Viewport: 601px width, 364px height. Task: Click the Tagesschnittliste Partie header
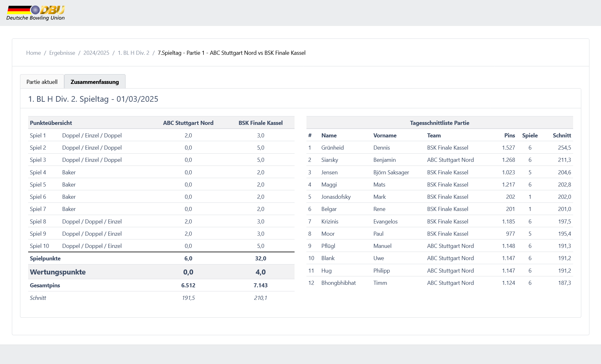[439, 123]
